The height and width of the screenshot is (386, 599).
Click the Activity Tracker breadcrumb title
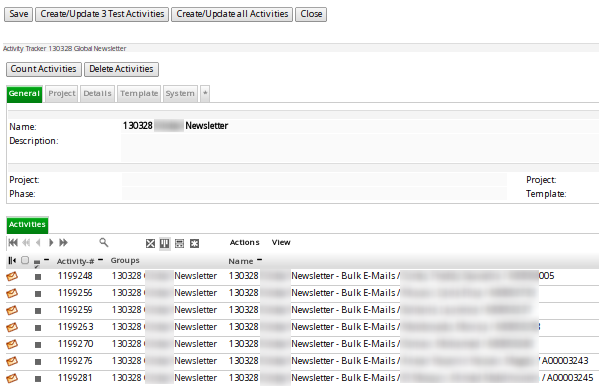click(x=65, y=49)
